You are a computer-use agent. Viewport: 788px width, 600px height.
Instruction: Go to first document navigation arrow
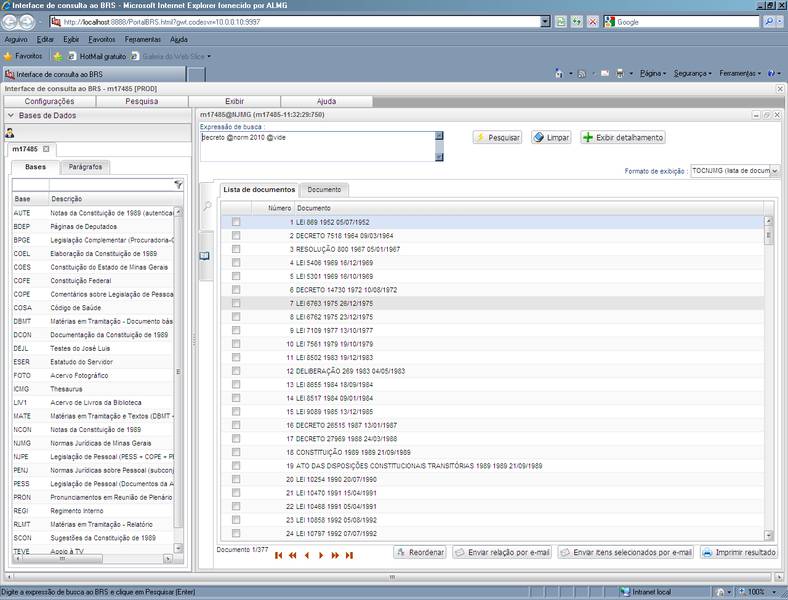pos(278,555)
